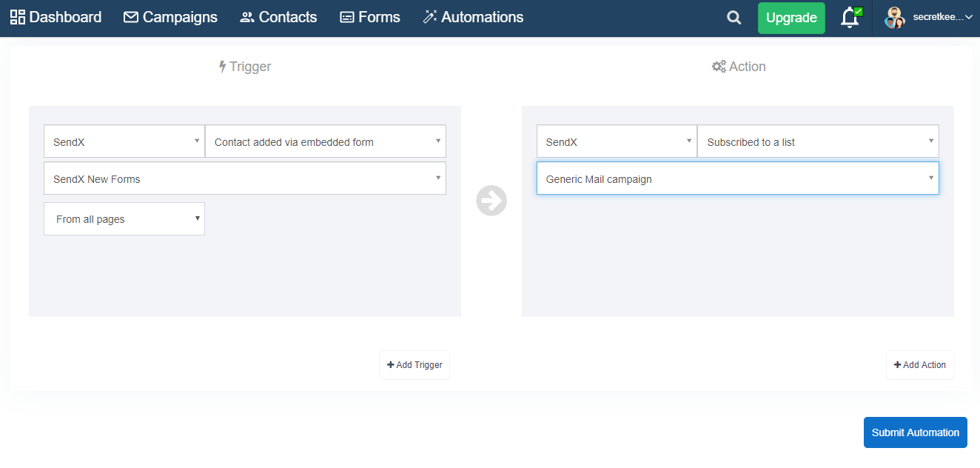Submit the automation with the blue button

916,432
